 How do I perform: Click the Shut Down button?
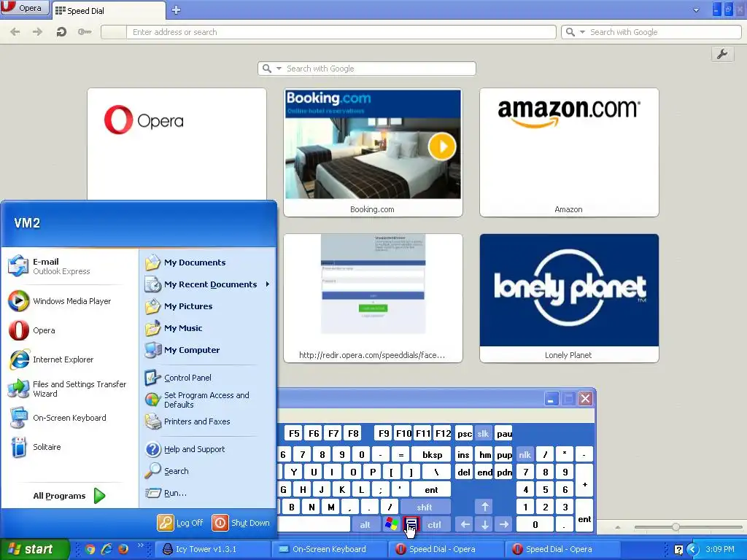[241, 523]
